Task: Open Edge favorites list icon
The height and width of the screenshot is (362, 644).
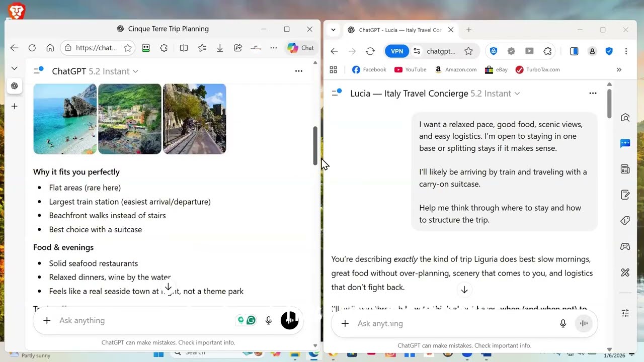Action: tap(202, 48)
